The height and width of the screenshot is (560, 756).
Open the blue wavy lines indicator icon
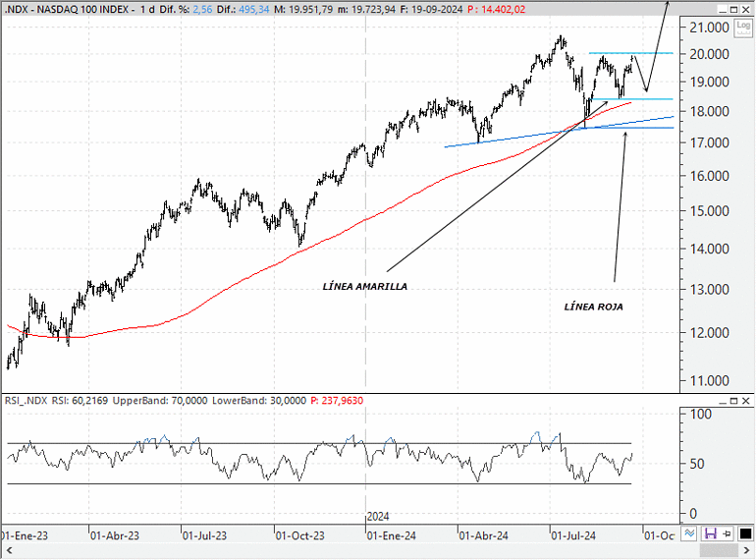(689, 533)
